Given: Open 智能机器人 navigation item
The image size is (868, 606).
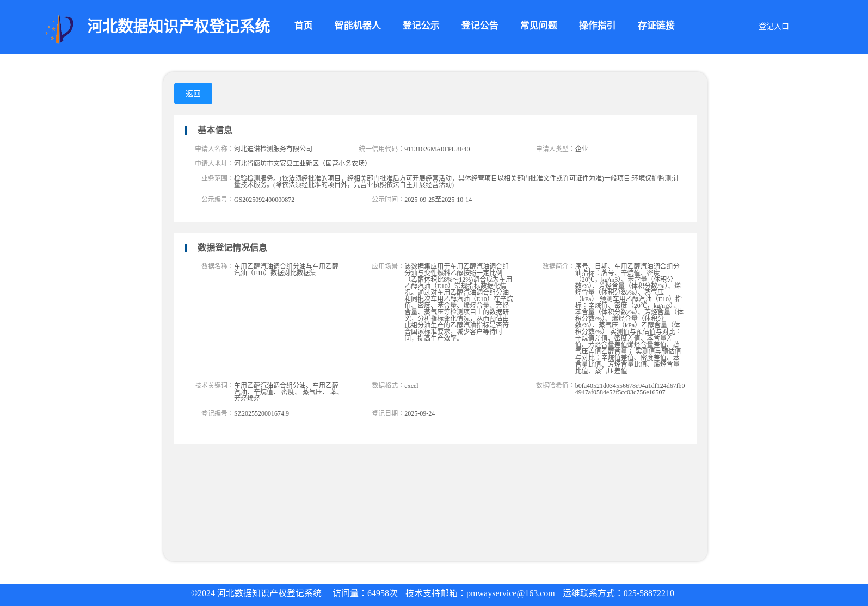Looking at the screenshot, I should coord(357,26).
